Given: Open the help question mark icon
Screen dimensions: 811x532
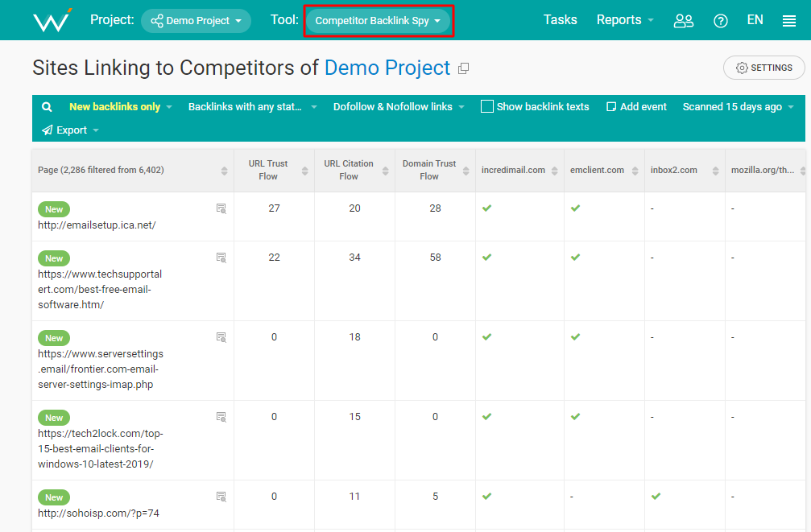Looking at the screenshot, I should pyautogui.click(x=721, y=21).
